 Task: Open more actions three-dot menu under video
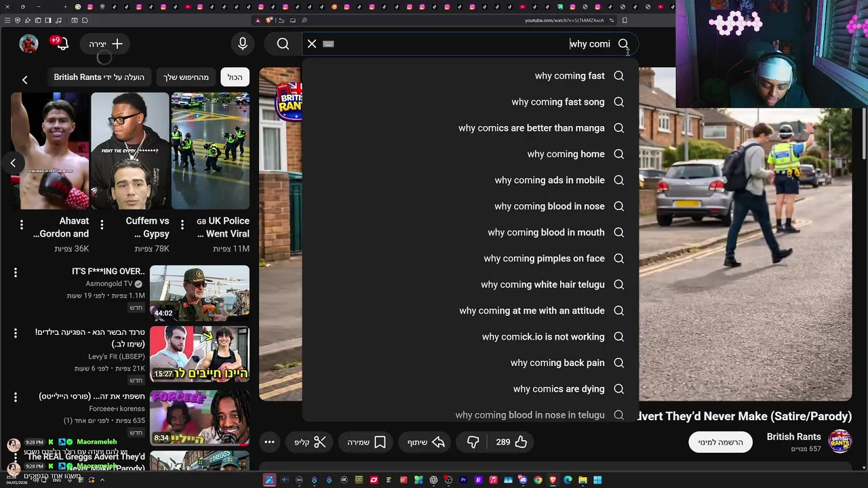pyautogui.click(x=269, y=442)
